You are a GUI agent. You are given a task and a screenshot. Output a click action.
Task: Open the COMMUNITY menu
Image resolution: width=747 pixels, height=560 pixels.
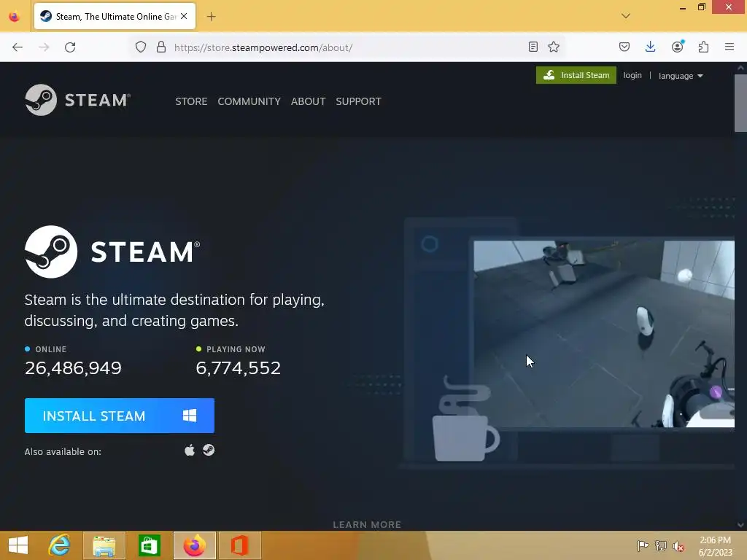pos(249,101)
